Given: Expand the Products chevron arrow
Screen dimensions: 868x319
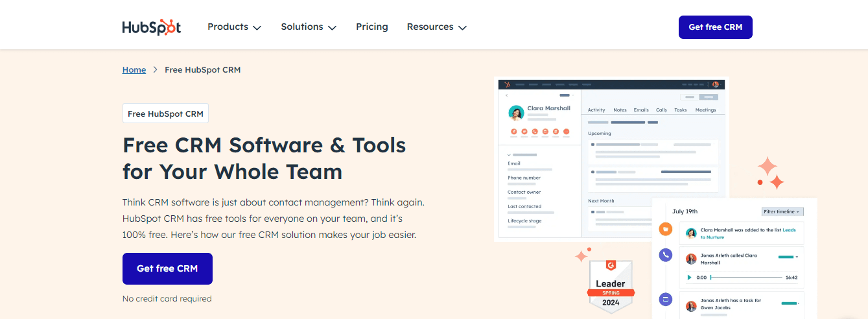Looking at the screenshot, I should click(257, 28).
